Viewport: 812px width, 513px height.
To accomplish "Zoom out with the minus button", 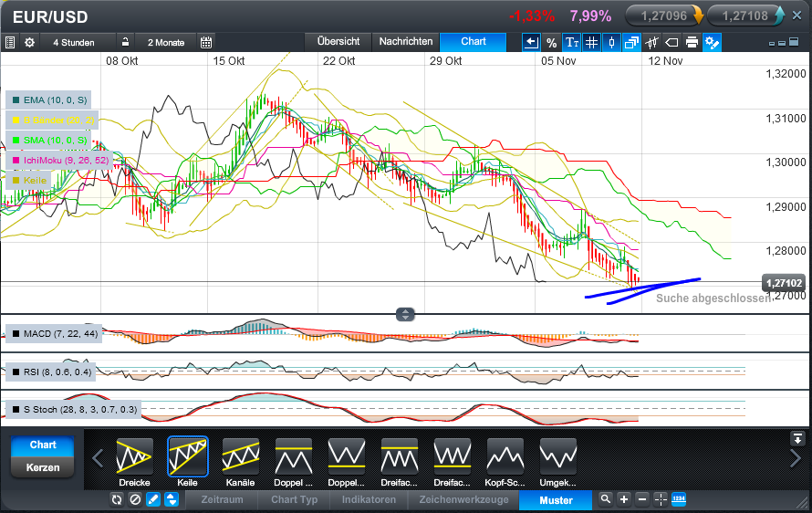I will tap(642, 499).
